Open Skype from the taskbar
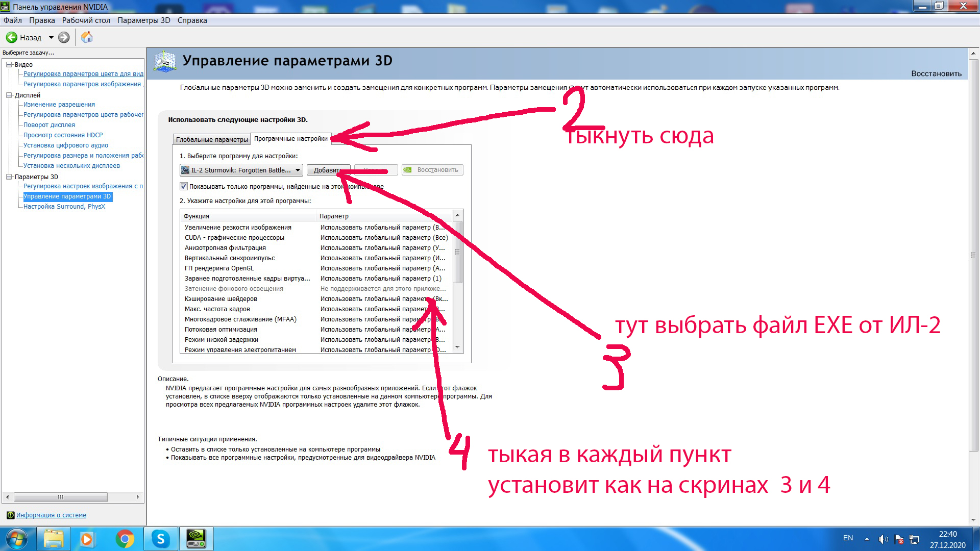Image resolution: width=980 pixels, height=551 pixels. point(161,539)
